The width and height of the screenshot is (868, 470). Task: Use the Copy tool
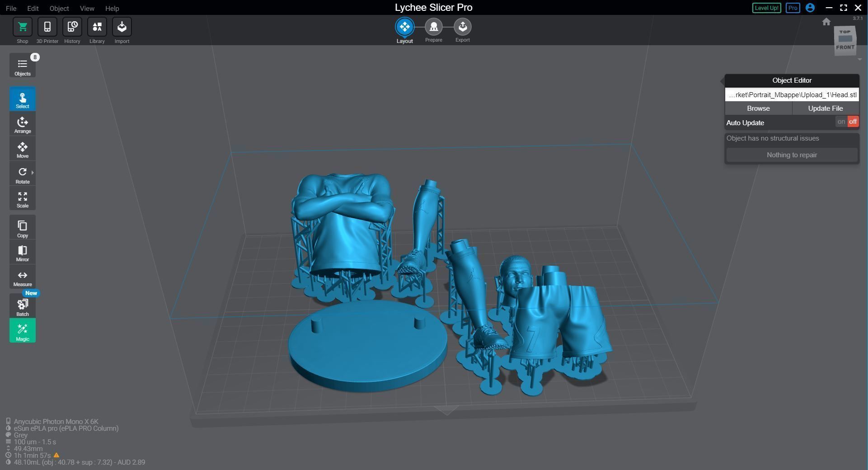click(22, 228)
